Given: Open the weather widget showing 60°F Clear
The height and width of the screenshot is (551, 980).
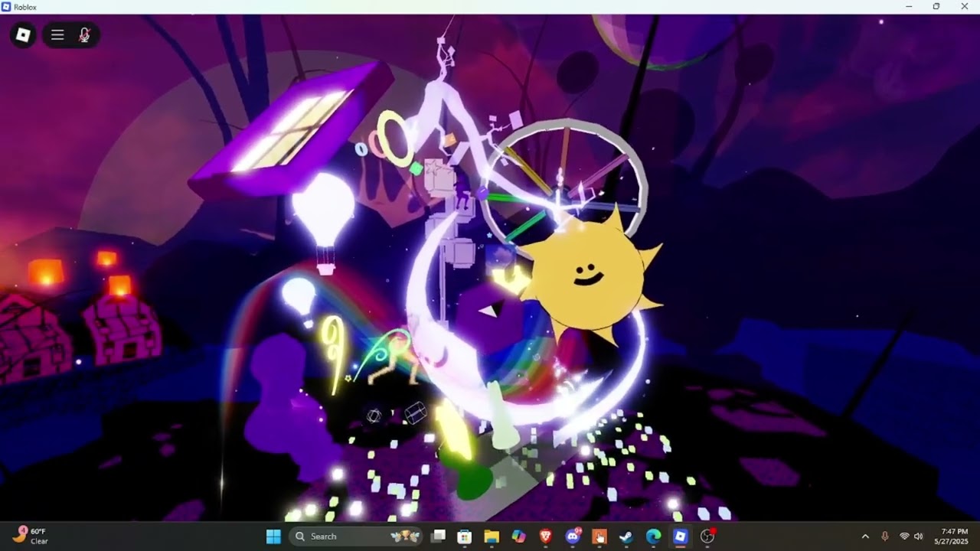Looking at the screenshot, I should coord(31,536).
